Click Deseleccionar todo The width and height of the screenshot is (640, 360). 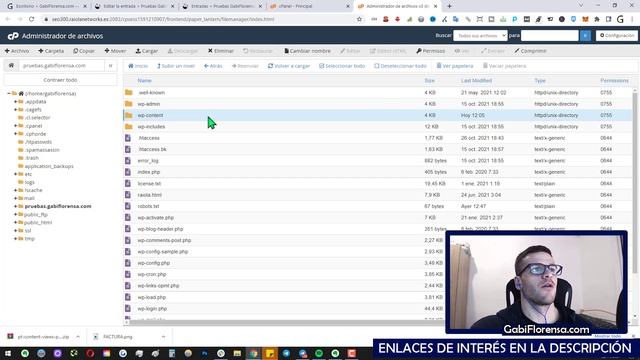coord(400,66)
